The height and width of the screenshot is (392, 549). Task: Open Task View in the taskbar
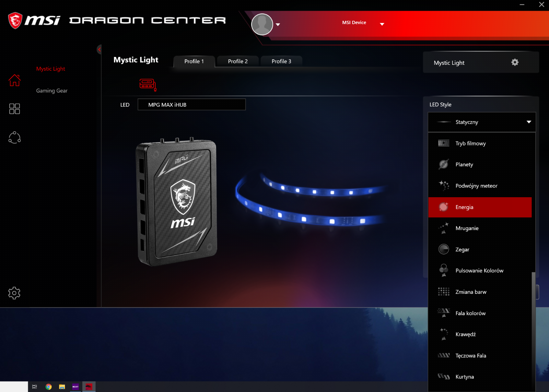pyautogui.click(x=34, y=387)
